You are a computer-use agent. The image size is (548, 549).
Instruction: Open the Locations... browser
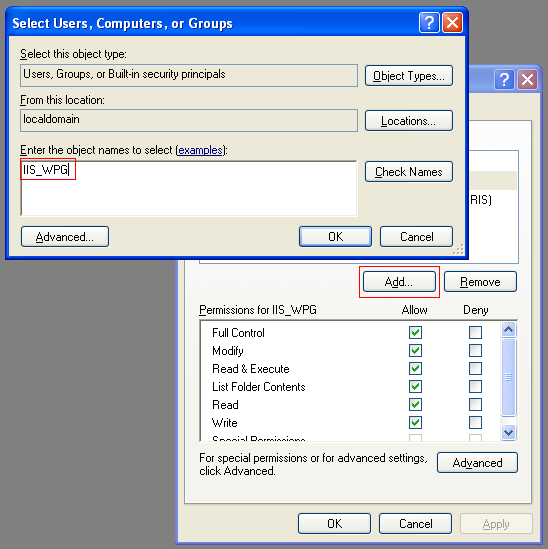pyautogui.click(x=409, y=121)
